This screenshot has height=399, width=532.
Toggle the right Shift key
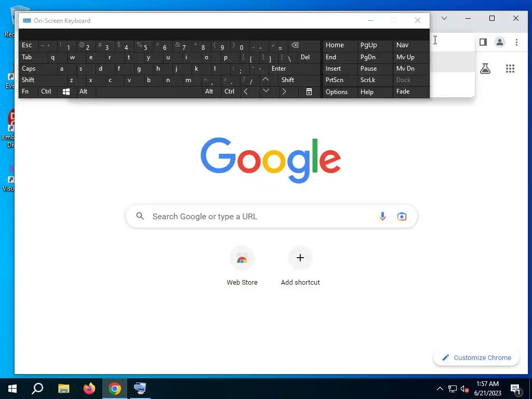point(300,80)
